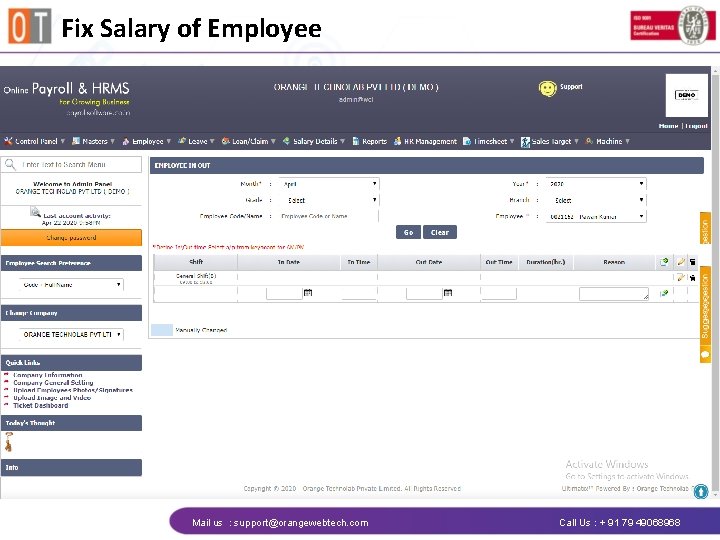
Task: Click the Logout link
Action: [x=696, y=126]
